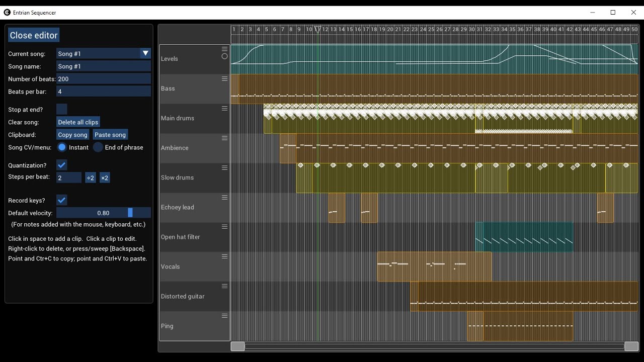Open the Slow drums track menu icon
Screen dimensions: 644x362
click(224, 168)
